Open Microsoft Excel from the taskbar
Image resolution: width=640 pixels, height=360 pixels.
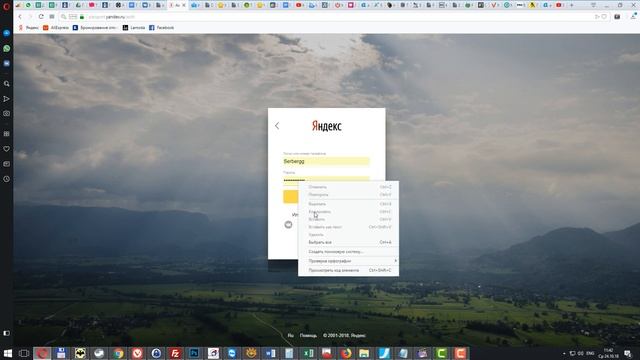click(x=308, y=353)
